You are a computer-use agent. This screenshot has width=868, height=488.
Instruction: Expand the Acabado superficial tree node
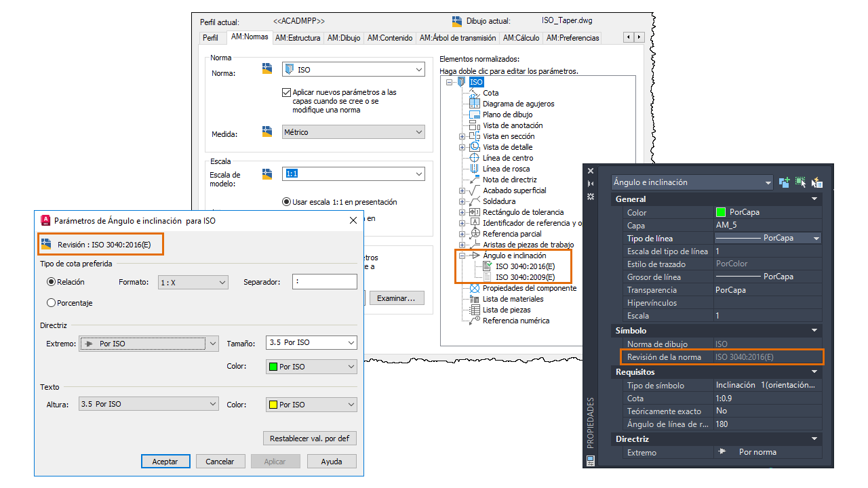462,190
